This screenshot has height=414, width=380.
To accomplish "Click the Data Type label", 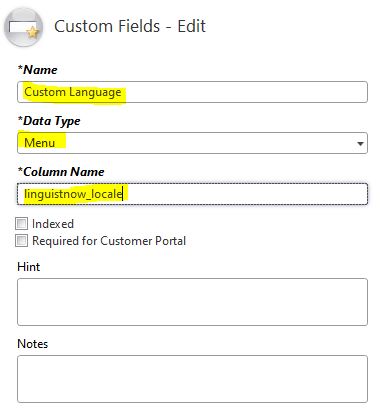I will point(49,121).
